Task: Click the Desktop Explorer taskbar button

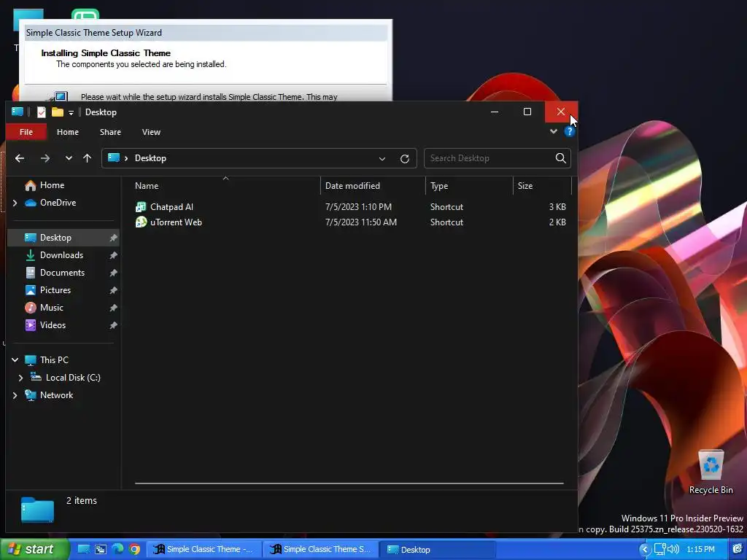Action: (x=438, y=550)
